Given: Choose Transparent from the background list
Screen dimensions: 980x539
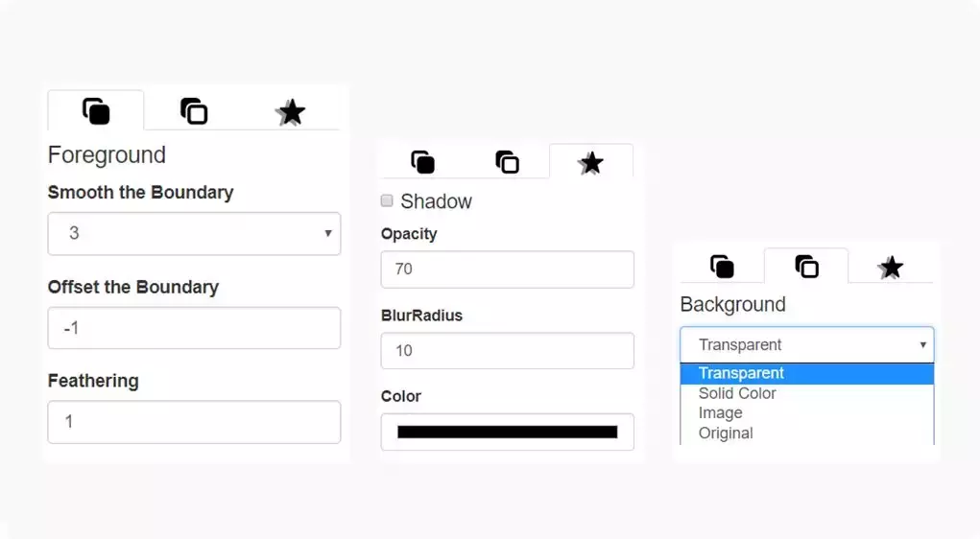Looking at the screenshot, I should 807,373.
